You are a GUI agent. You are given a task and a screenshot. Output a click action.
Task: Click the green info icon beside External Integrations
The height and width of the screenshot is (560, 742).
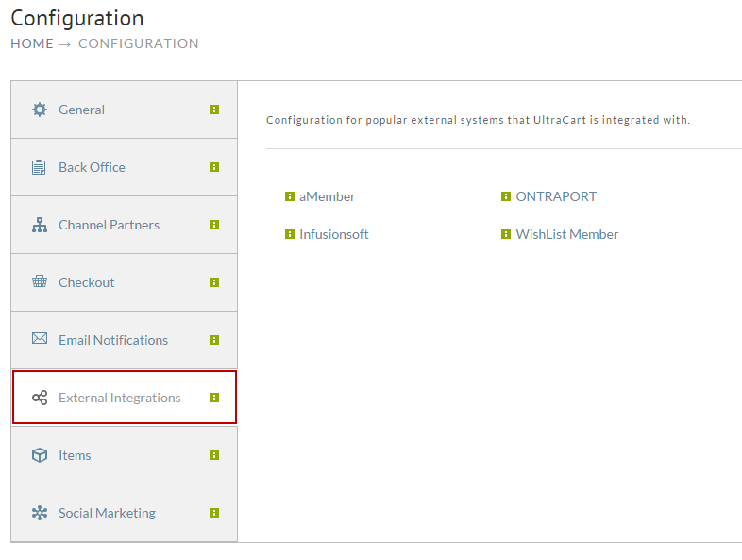(x=214, y=398)
